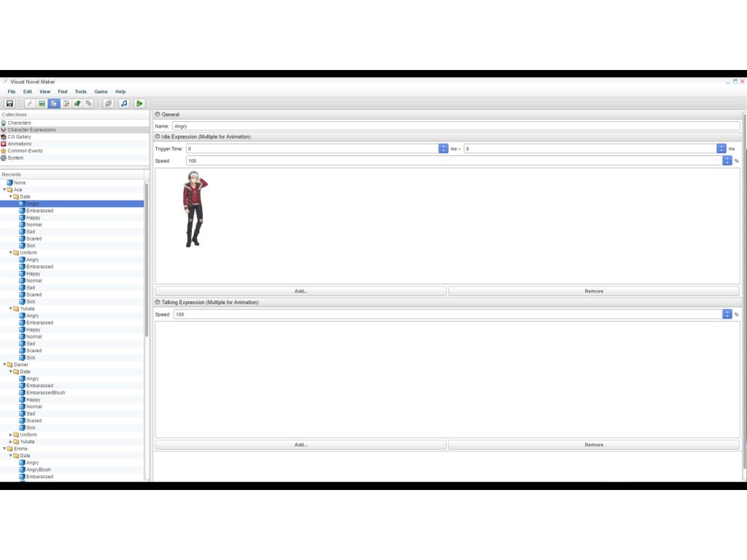This screenshot has height=560, width=747.
Task: Click the Daniel folder icon
Action: [x=9, y=365]
